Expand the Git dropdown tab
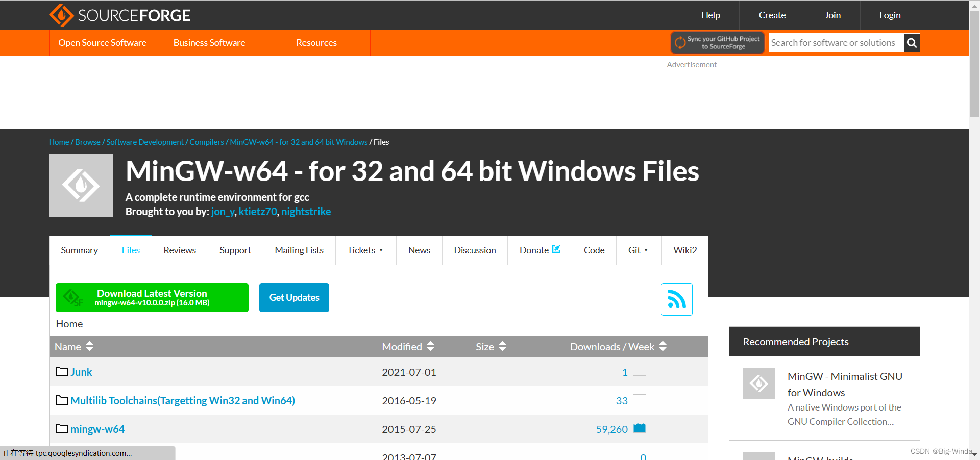The height and width of the screenshot is (460, 980). point(639,250)
